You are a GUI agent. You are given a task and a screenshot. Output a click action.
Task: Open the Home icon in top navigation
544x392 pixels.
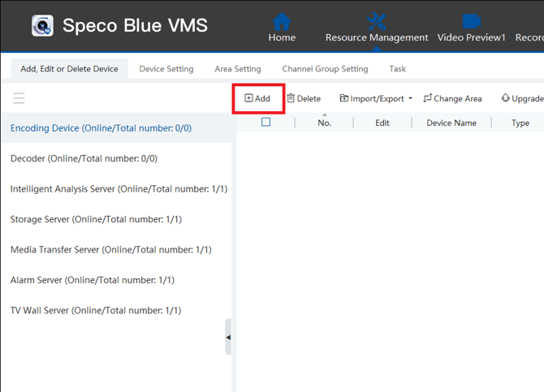click(282, 21)
